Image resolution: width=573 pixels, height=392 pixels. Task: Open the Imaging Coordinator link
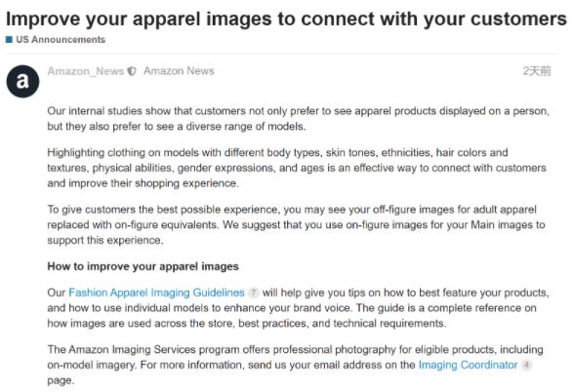point(469,365)
